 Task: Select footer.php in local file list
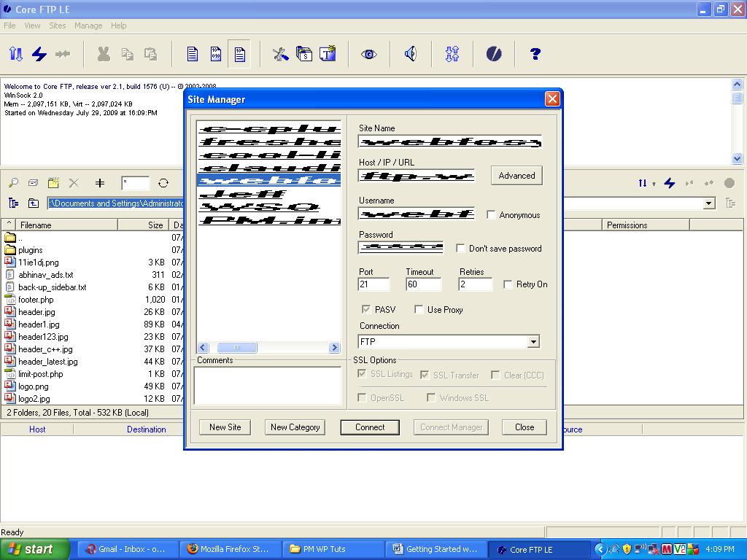(x=36, y=300)
